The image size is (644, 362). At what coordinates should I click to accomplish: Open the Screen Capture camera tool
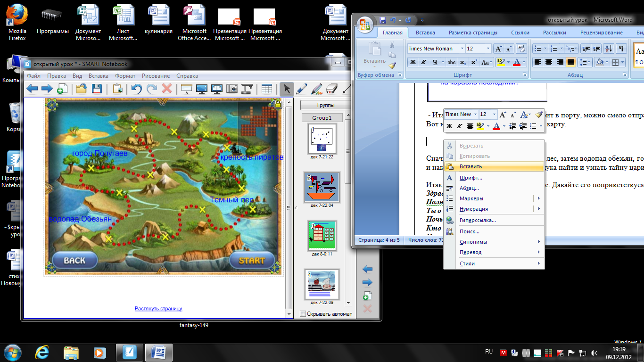(232, 89)
